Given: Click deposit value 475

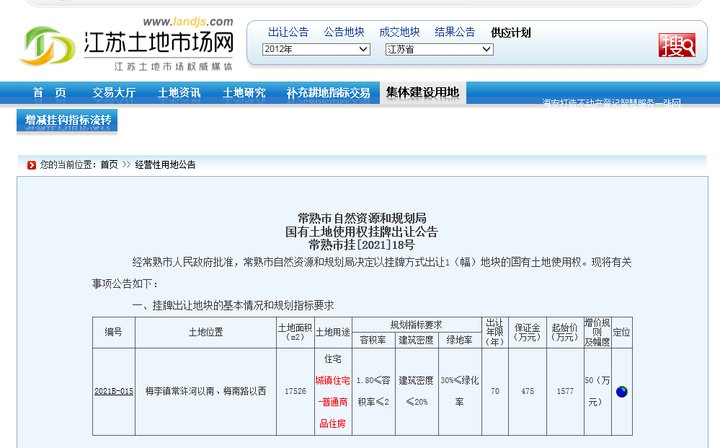Looking at the screenshot, I should point(527,391).
